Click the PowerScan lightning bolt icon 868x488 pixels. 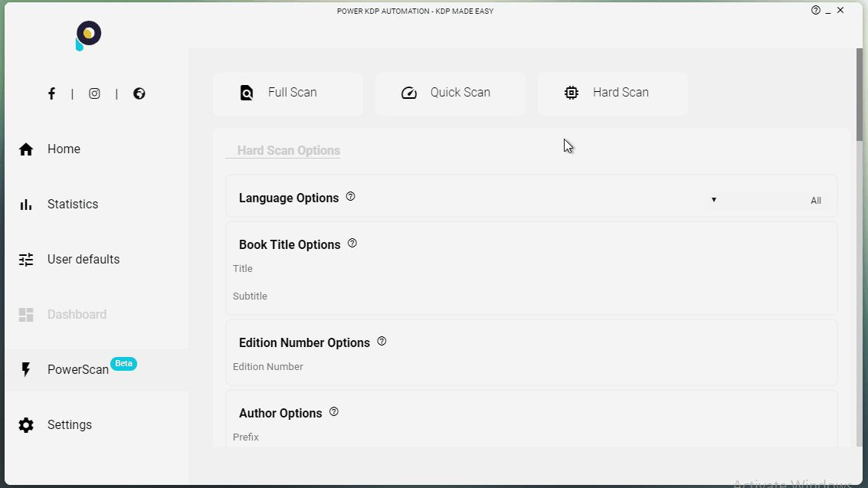26,369
